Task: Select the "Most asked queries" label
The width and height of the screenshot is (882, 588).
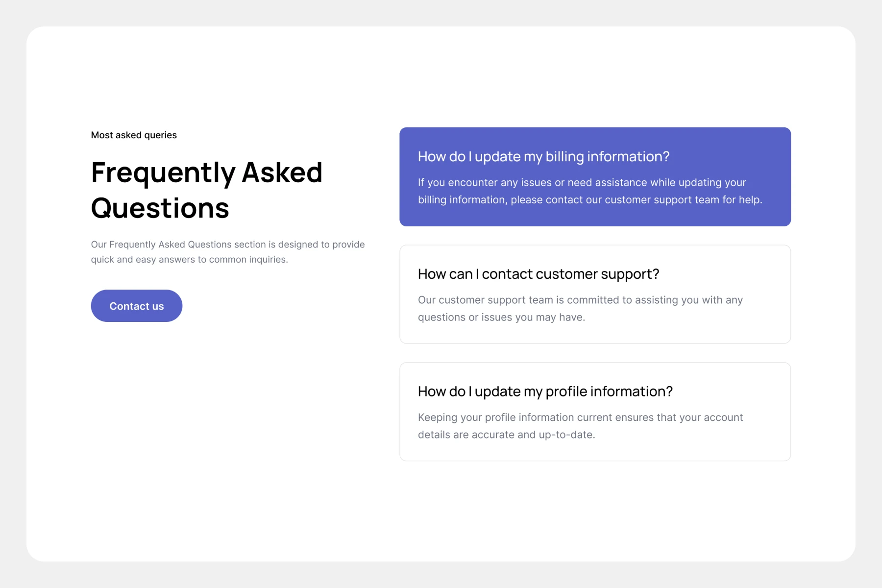Action: pos(134,135)
